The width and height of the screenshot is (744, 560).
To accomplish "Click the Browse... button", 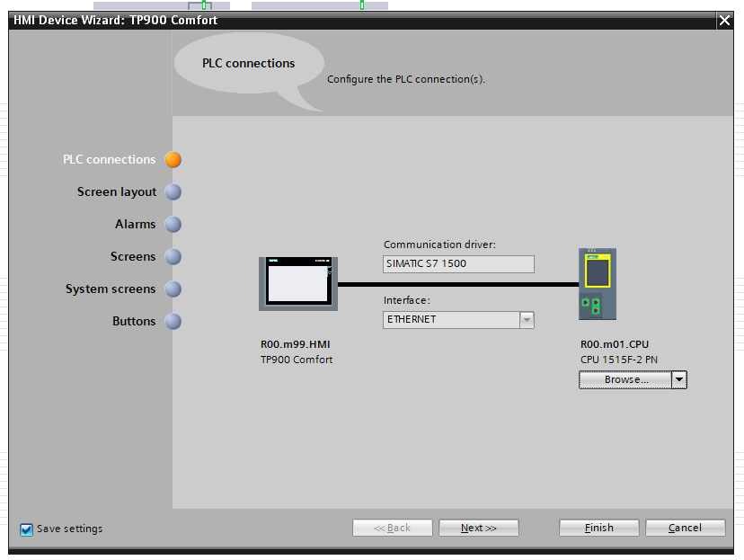I will (625, 379).
